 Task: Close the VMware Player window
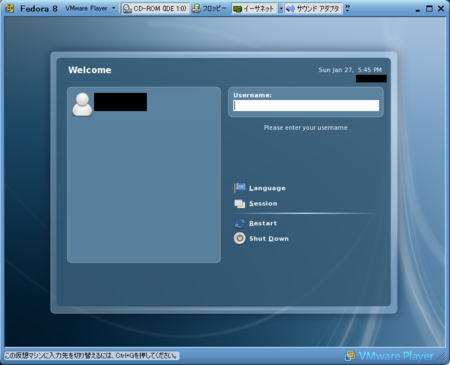click(441, 9)
